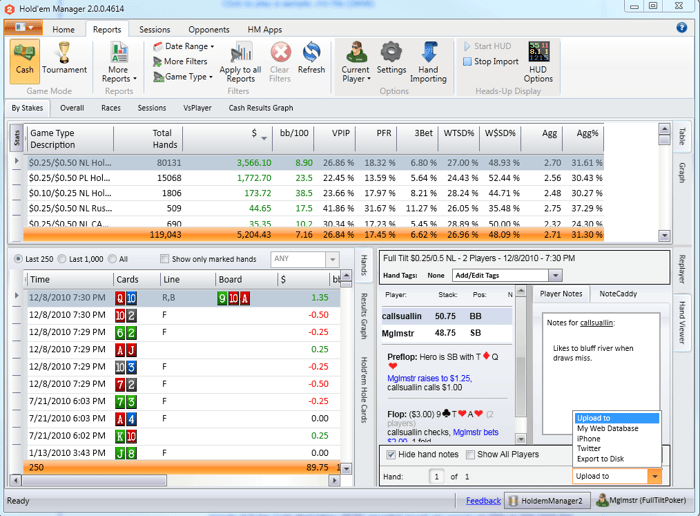The height and width of the screenshot is (516, 700).
Task: Open the Hand Viewer side tab
Action: (682, 323)
